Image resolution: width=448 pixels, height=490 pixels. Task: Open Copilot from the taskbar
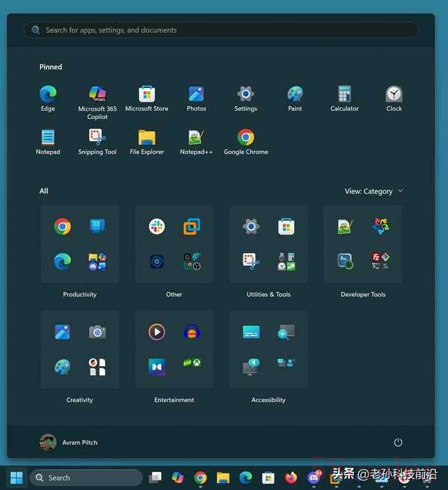(x=178, y=478)
